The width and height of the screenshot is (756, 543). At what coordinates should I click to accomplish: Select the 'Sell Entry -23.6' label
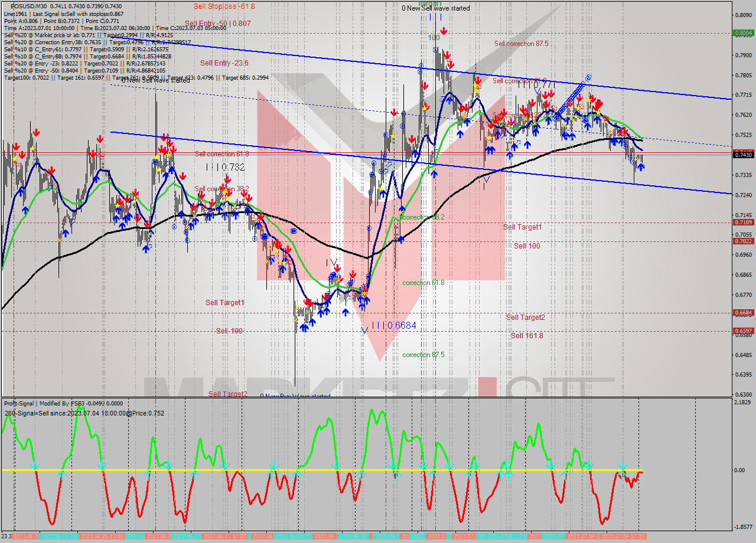coord(224,63)
